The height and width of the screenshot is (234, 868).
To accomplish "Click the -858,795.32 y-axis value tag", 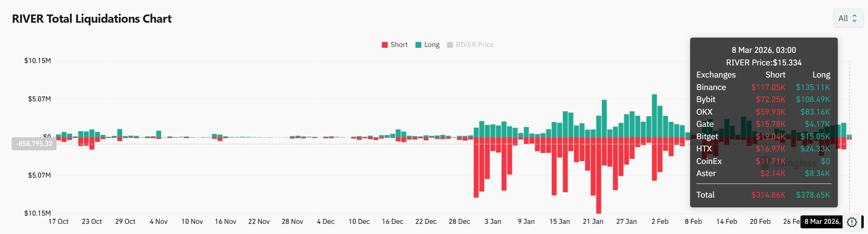I will [x=34, y=144].
